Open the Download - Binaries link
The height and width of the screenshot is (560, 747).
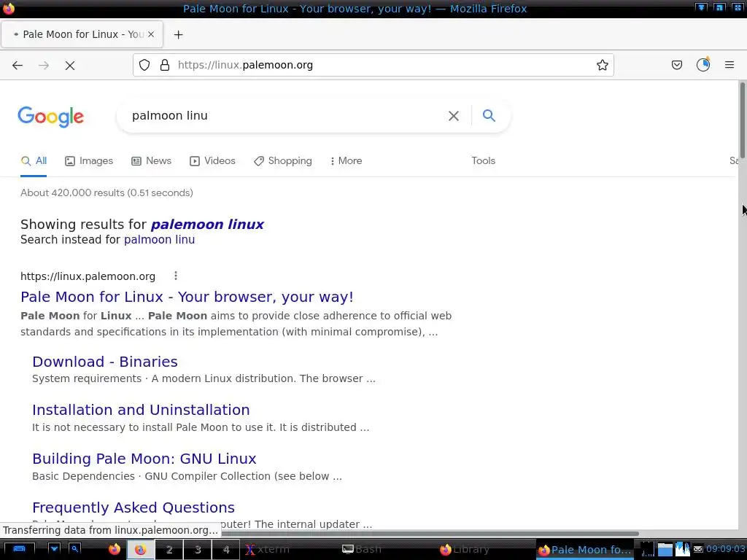[105, 362]
